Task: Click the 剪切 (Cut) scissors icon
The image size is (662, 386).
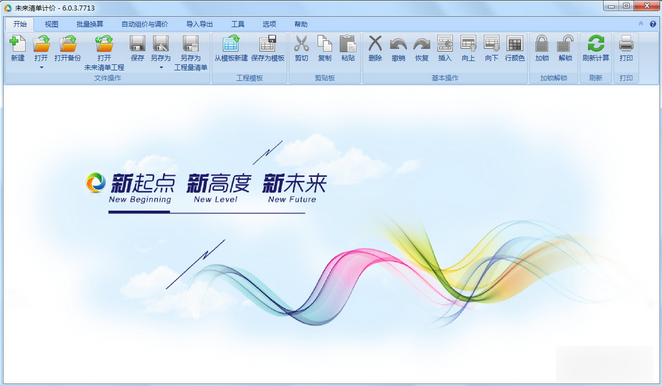Action: point(301,43)
